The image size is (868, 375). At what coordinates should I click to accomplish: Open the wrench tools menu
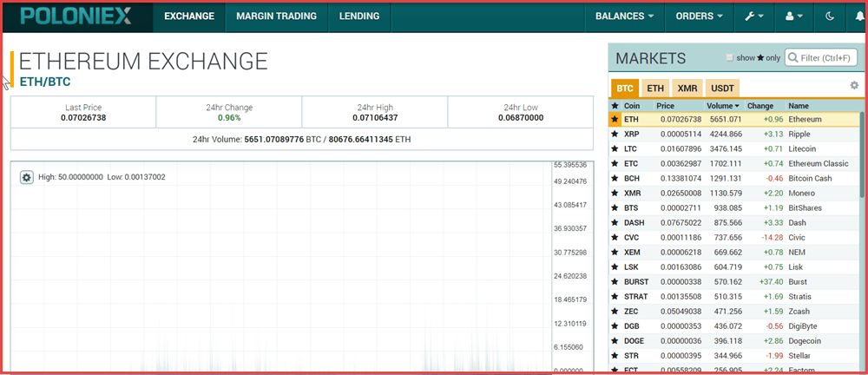click(754, 16)
